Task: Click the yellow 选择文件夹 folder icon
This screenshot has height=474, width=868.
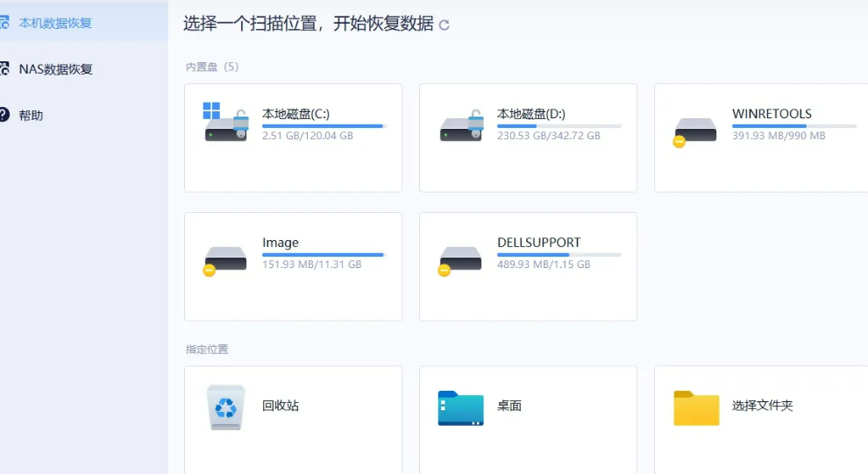Action: (696, 408)
